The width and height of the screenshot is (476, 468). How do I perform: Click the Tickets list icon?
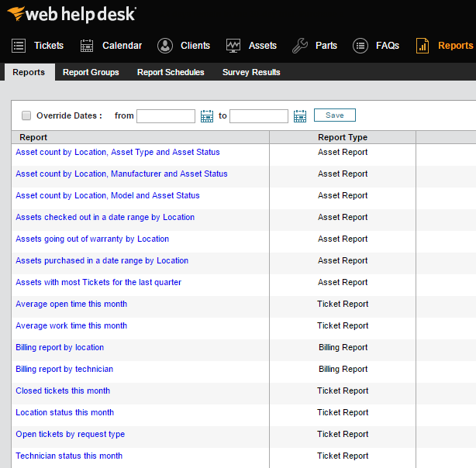[x=19, y=46]
